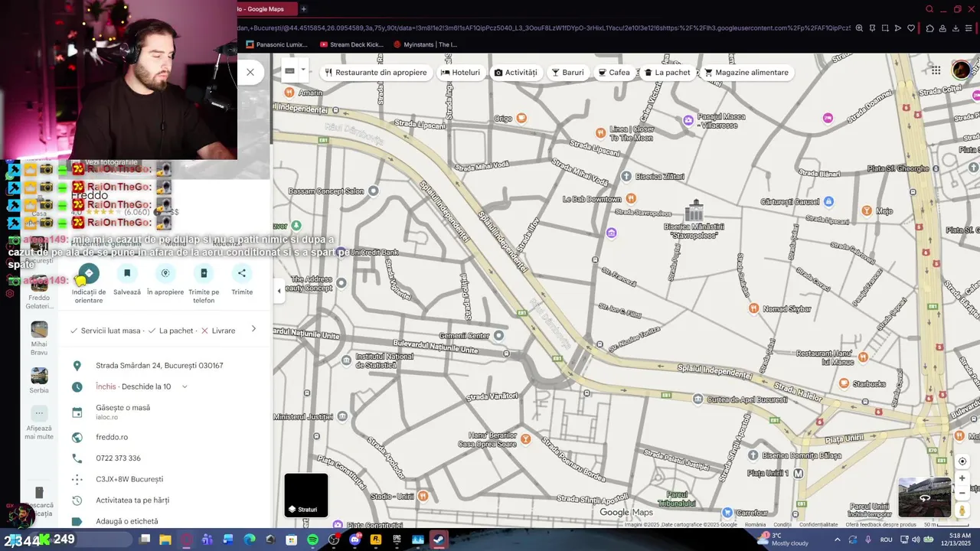This screenshot has height=551, width=980.
Task: Open recent place Mihai Bravu
Action: 39,338
